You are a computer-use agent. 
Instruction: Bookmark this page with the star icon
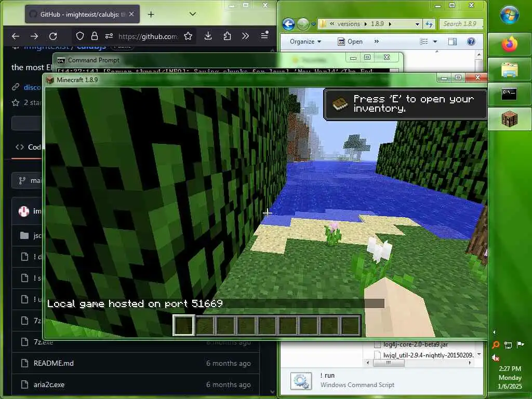coord(188,36)
